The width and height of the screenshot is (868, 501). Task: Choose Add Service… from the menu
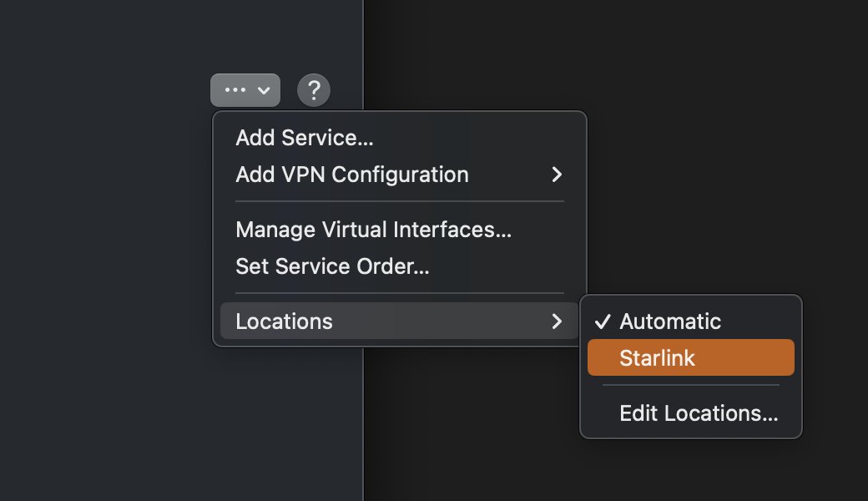click(x=399, y=138)
